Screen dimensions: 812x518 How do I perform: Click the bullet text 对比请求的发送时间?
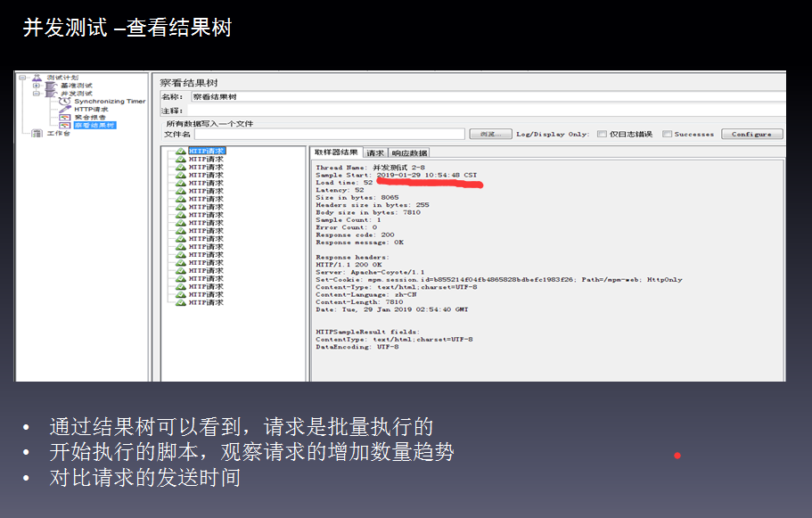click(145, 478)
